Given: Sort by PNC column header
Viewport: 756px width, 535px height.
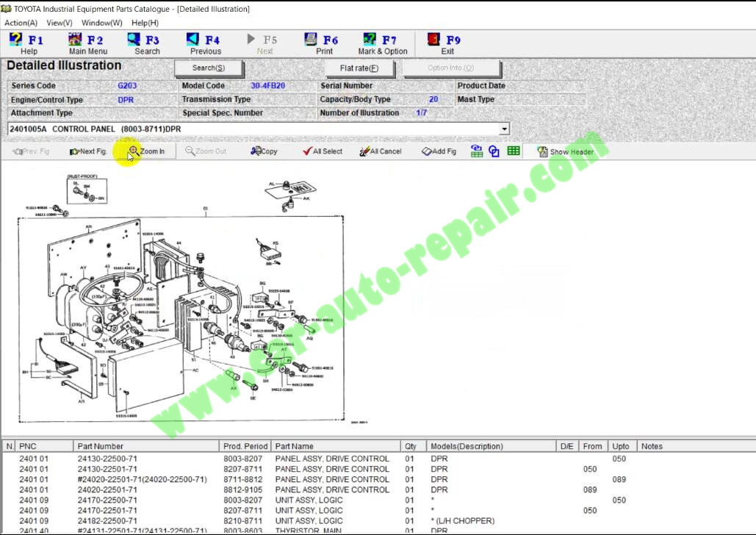Looking at the screenshot, I should point(44,446).
